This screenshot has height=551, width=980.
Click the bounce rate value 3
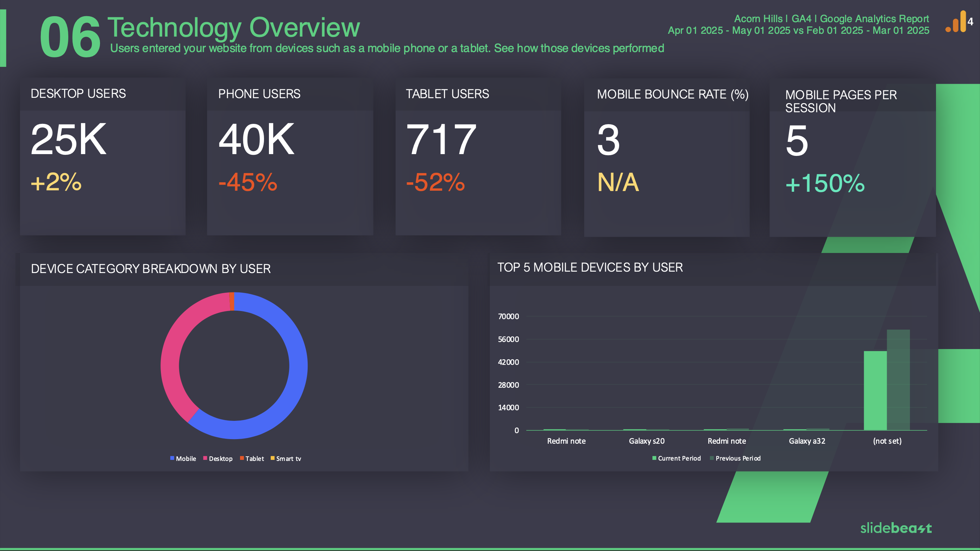click(608, 140)
